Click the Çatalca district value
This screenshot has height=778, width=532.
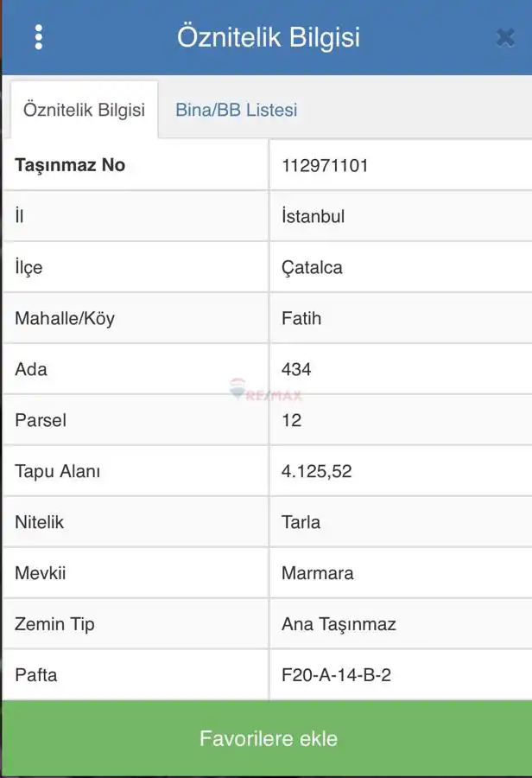coord(312,268)
